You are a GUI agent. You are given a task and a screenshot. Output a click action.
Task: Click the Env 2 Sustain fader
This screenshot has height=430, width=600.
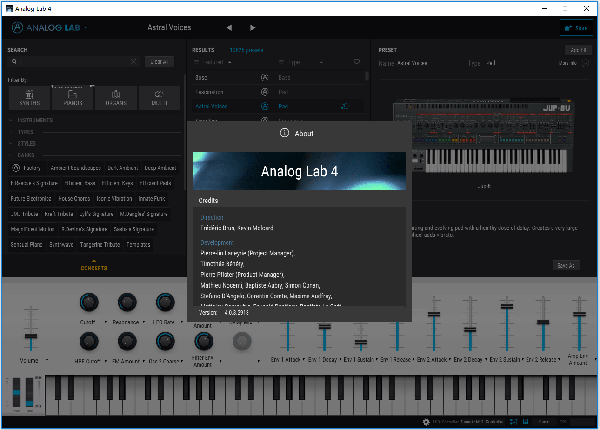(506, 306)
